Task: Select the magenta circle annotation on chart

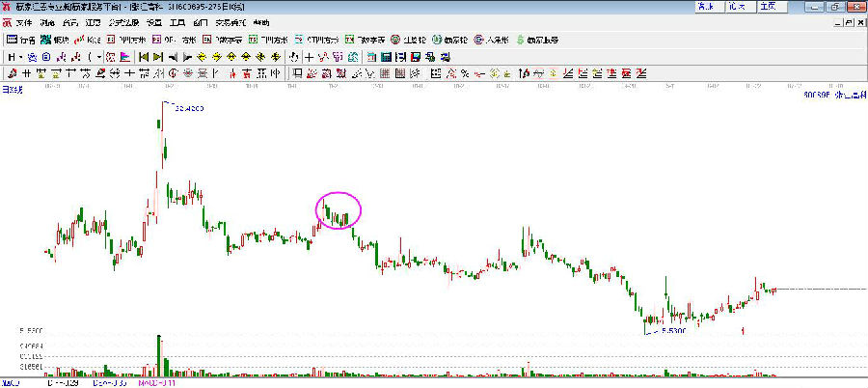Action: click(x=339, y=209)
